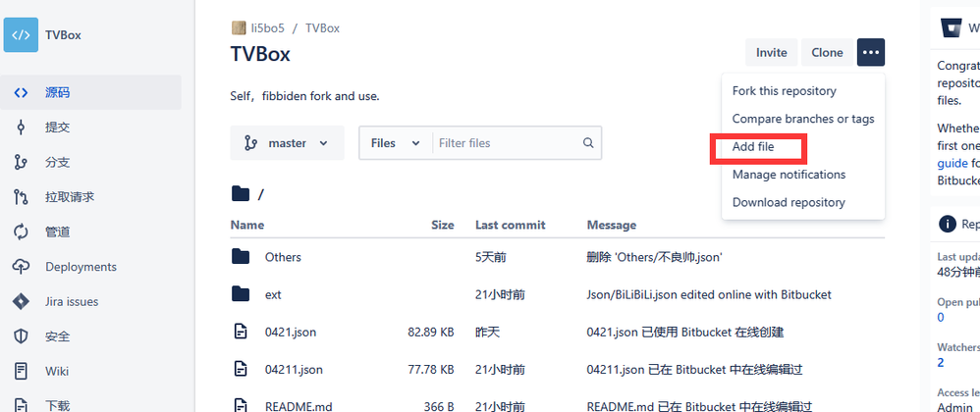The image size is (980, 412).
Task: Open the 源码 source code icon
Action: 21,92
